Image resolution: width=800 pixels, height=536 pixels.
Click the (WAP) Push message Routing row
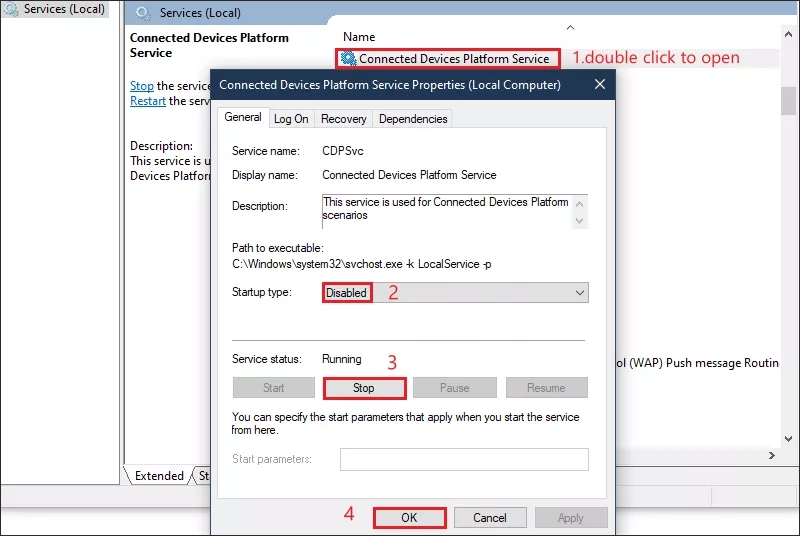click(x=697, y=363)
